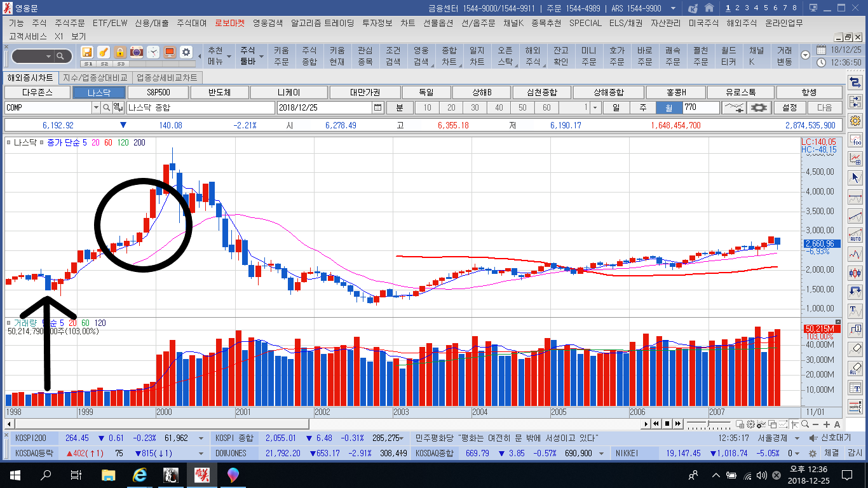Click the camera screenshot icon in toolbar
The width and height of the screenshot is (868, 488).
pyautogui.click(x=137, y=52)
